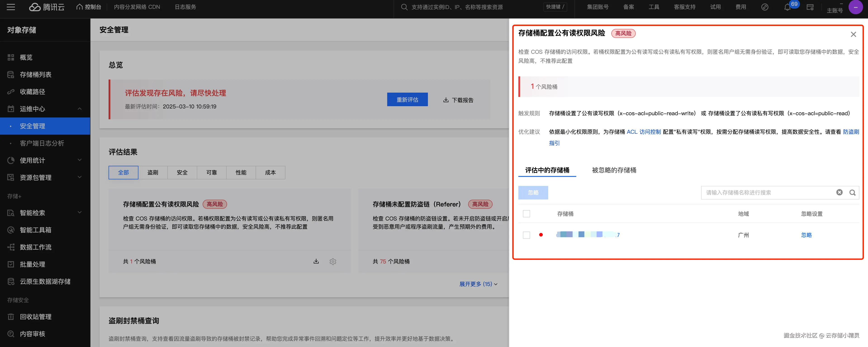The image size is (868, 347).
Task: Click search icon in bucket name field
Action: tap(852, 192)
